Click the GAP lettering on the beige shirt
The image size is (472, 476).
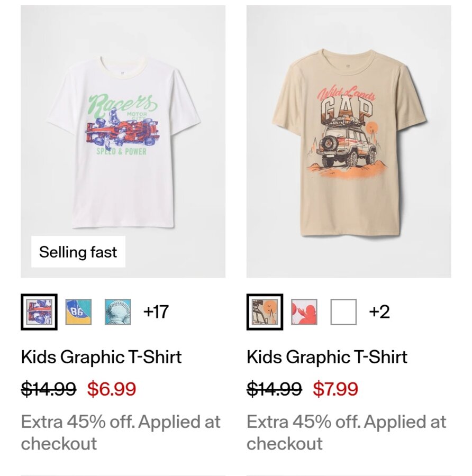347,112
